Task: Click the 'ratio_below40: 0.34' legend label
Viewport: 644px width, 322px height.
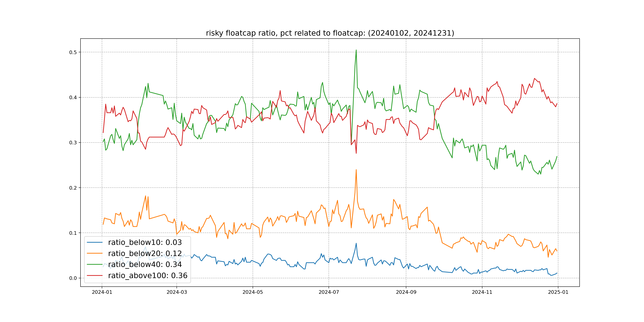Action: tap(145, 264)
